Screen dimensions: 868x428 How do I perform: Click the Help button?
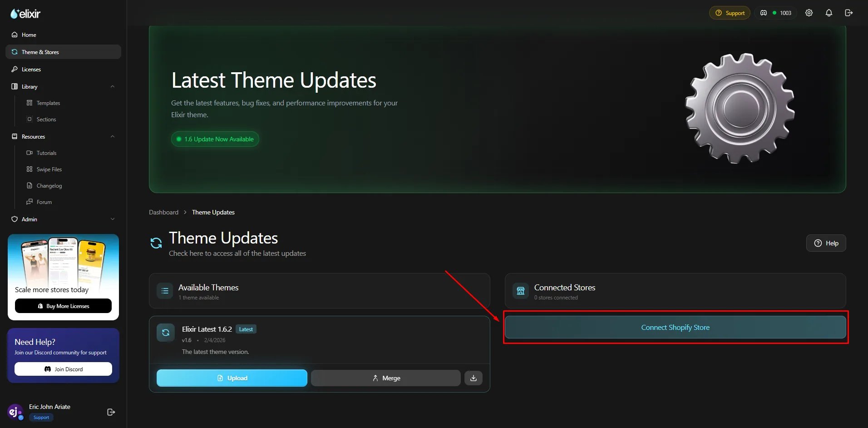click(826, 243)
